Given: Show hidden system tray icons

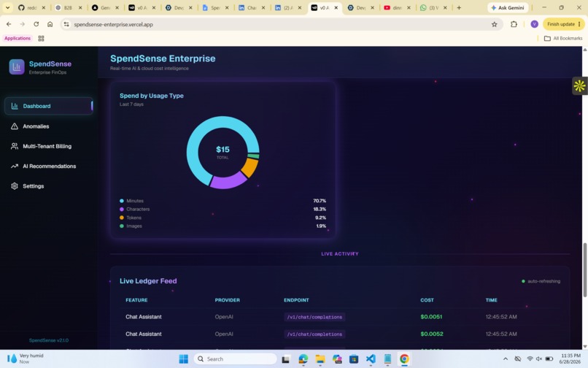Looking at the screenshot, I should point(506,359).
